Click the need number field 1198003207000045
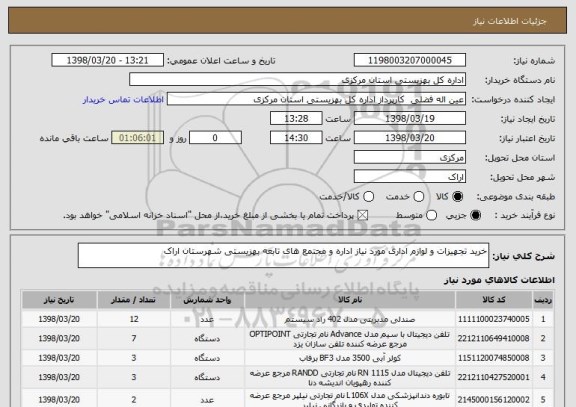 point(410,60)
